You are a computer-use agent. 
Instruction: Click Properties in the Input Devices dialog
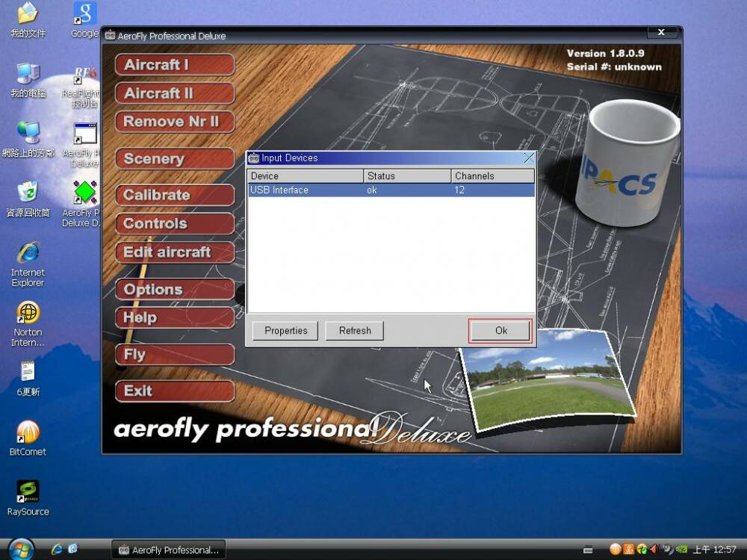285,331
